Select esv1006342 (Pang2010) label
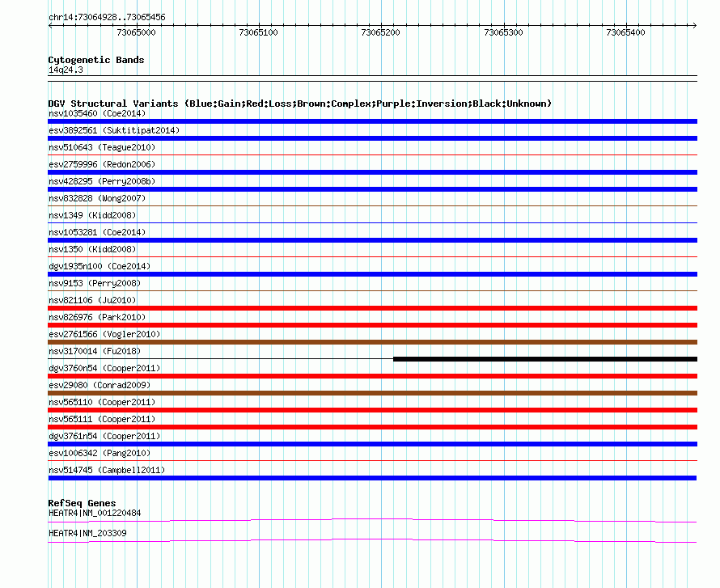This screenshot has width=720, height=588. 100,453
